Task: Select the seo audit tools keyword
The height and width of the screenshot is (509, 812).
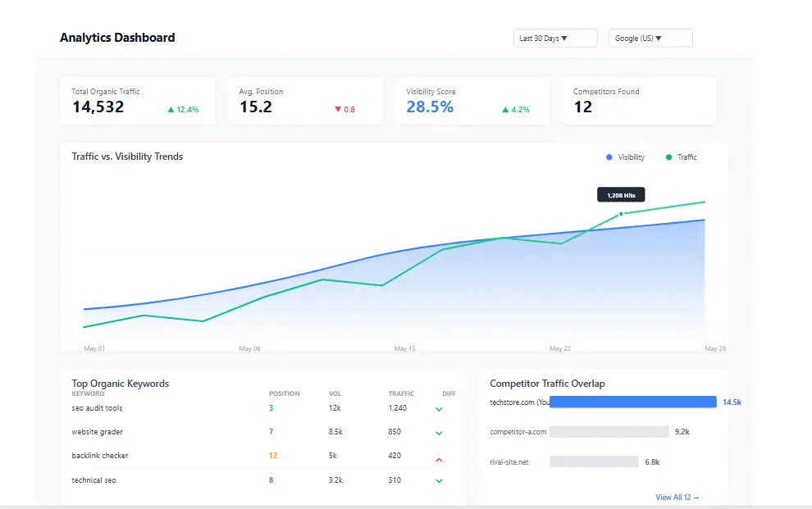Action: coord(97,408)
